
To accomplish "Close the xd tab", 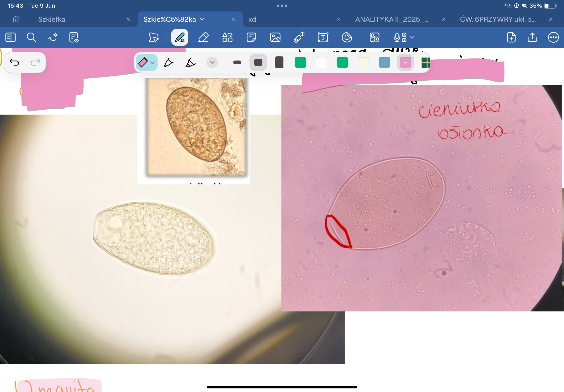I will tap(338, 19).
